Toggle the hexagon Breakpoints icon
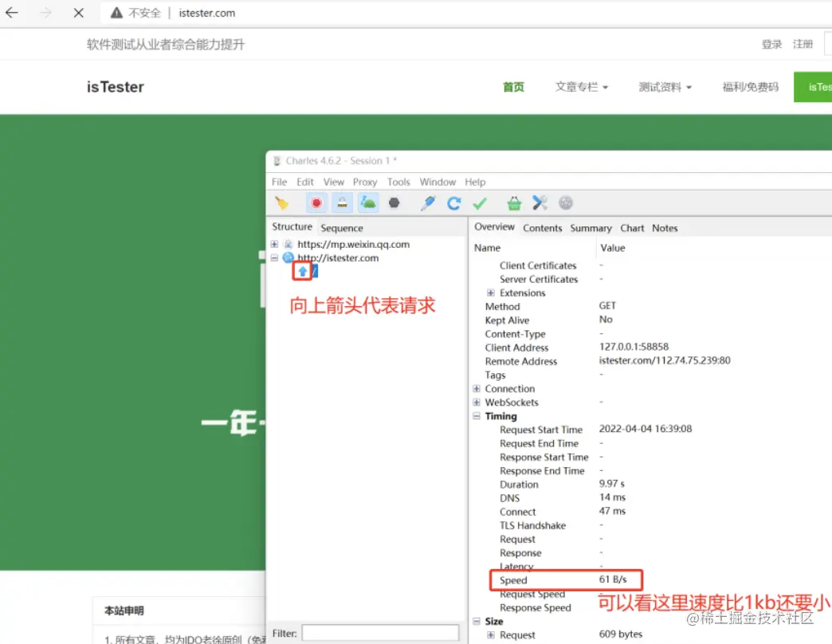832x644 pixels. tap(394, 203)
